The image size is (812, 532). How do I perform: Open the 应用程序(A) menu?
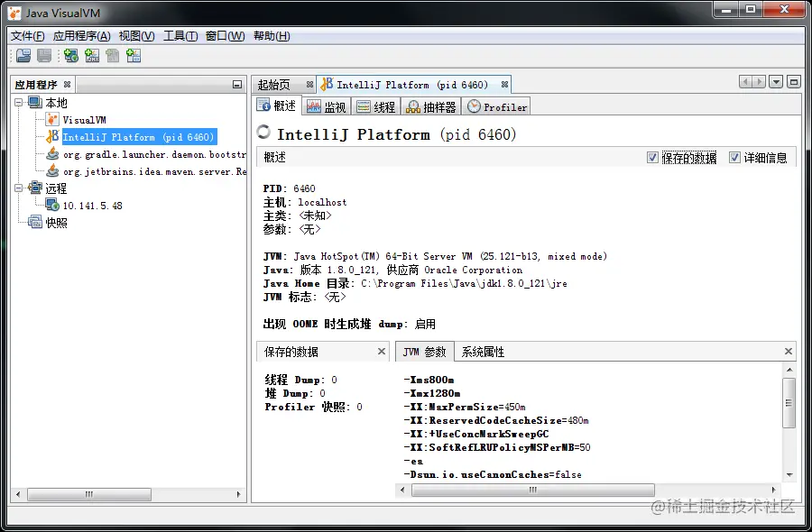82,36
